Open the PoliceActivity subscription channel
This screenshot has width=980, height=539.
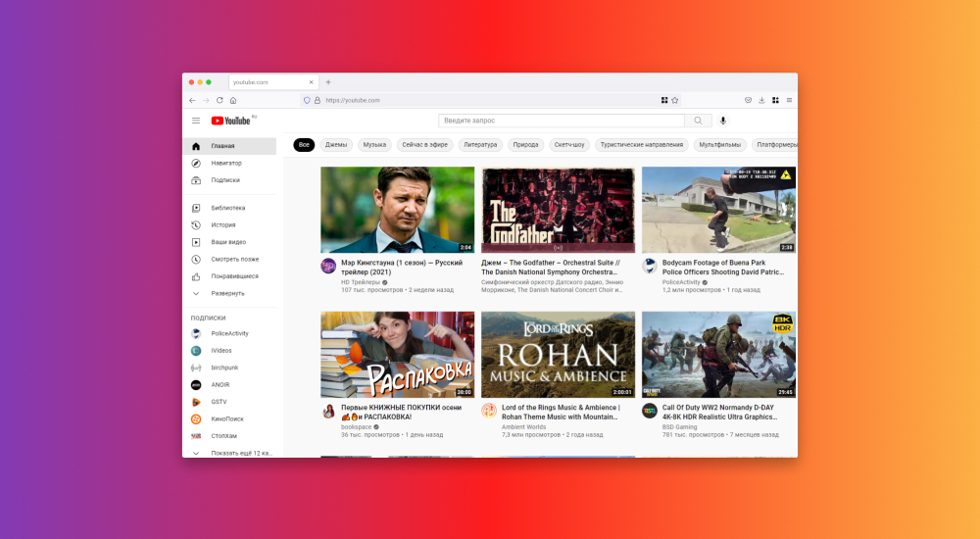click(229, 333)
